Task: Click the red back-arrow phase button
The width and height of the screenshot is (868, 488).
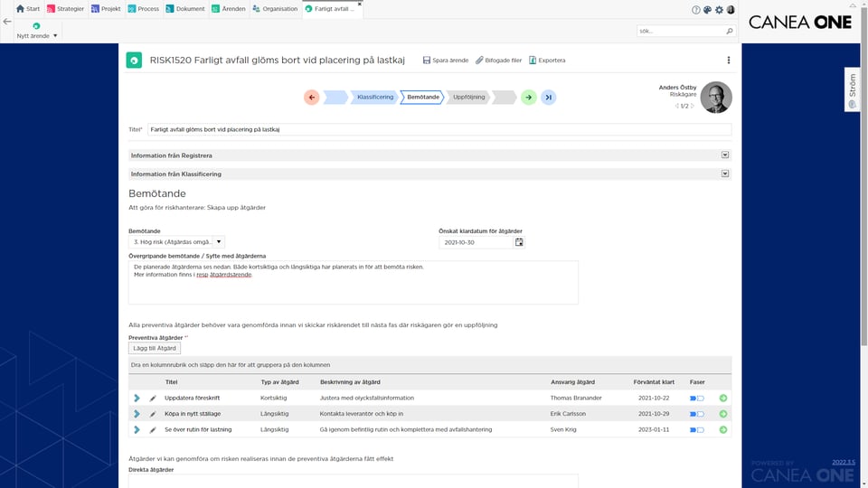Action: click(x=312, y=98)
